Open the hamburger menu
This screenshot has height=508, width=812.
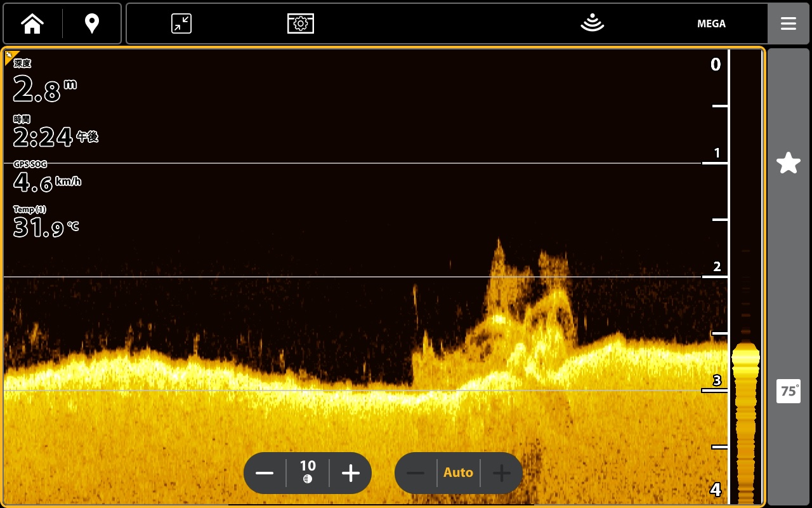coord(789,23)
